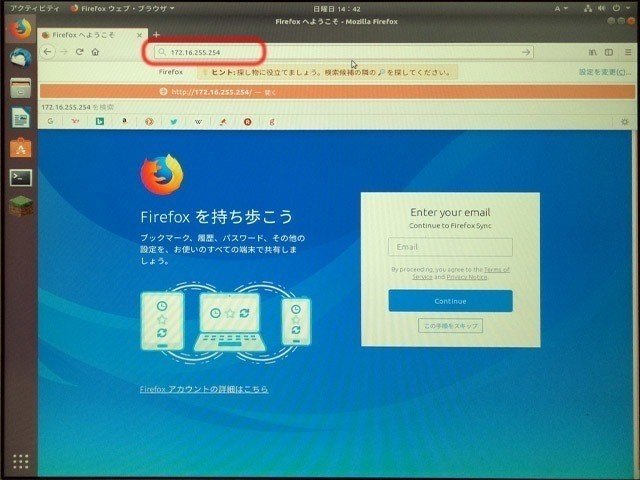Launch LibreOffice Writer from the dock
Image resolution: width=640 pixels, height=480 pixels.
(x=20, y=118)
